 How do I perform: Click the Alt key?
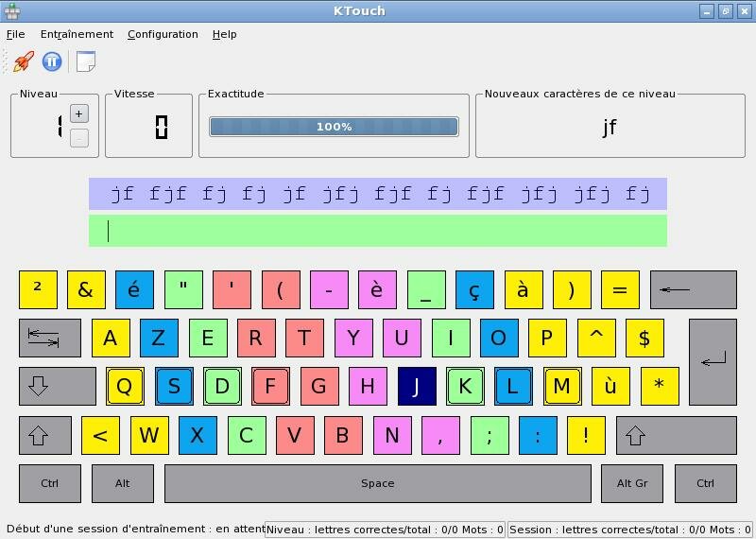(123, 483)
